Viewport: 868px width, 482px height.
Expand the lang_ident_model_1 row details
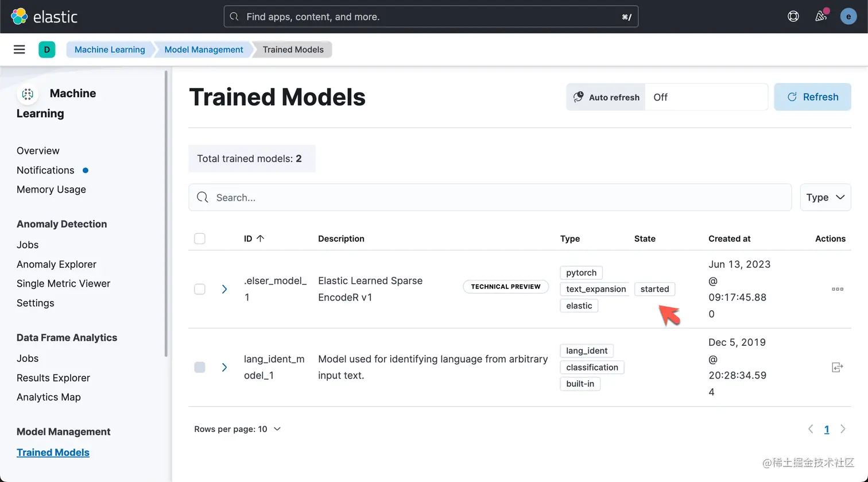tap(224, 367)
